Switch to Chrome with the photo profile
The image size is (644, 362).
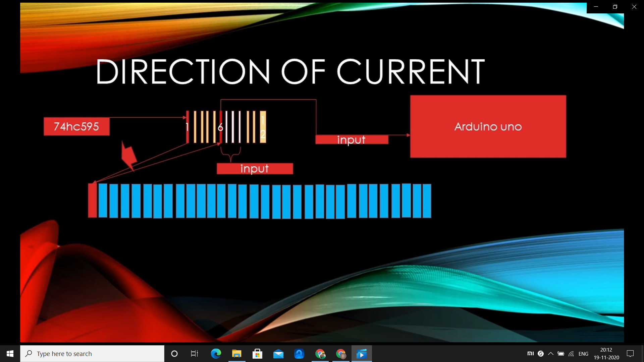[320, 354]
